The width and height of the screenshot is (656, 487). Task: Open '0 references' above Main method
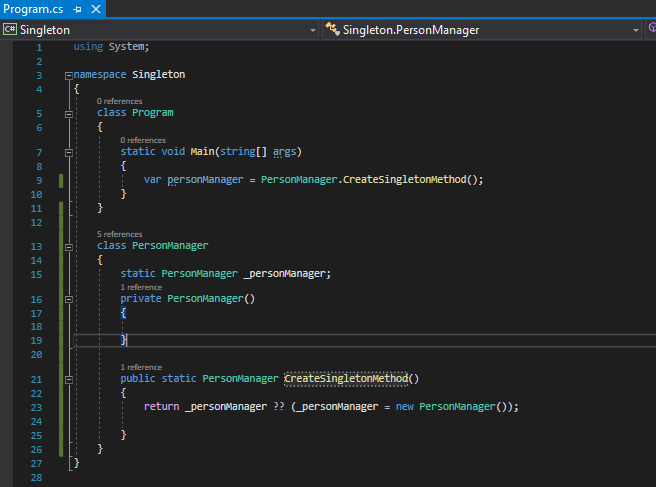coord(143,140)
